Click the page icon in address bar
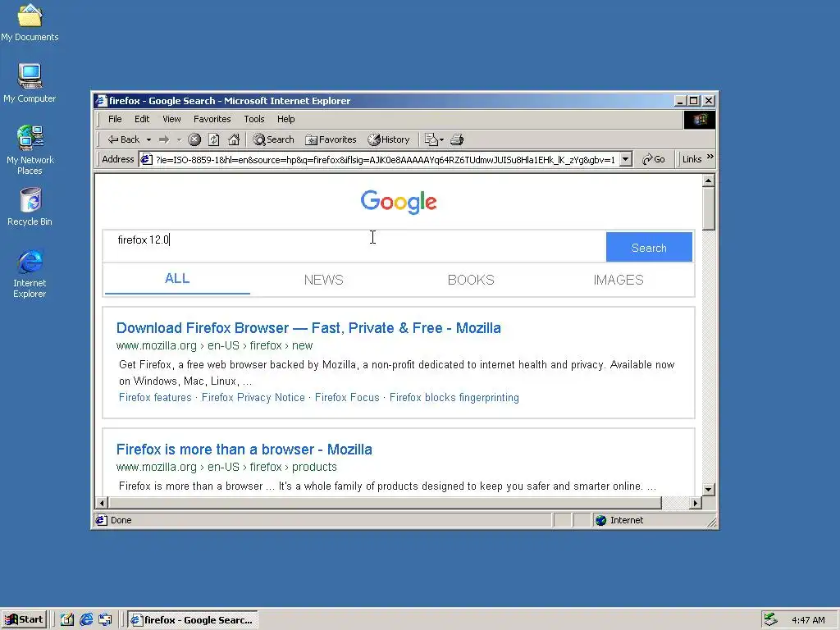Viewport: 840px width, 630px height. (146, 160)
